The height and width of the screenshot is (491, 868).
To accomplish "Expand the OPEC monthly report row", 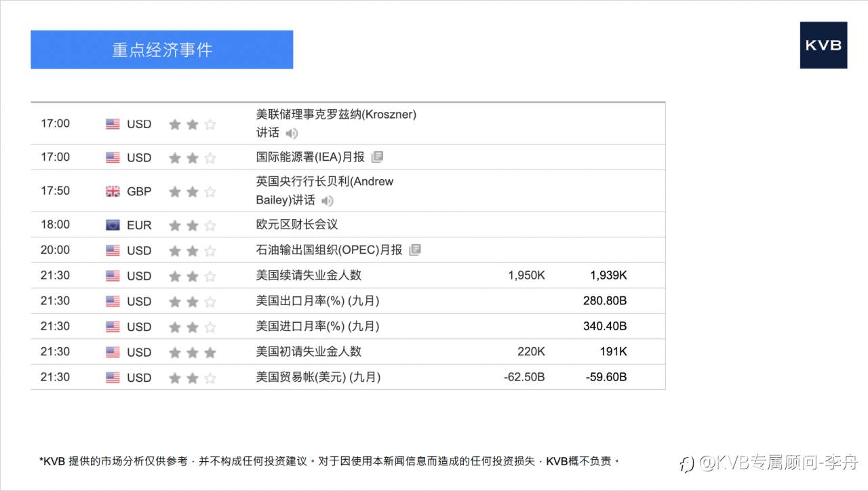I will [305, 250].
